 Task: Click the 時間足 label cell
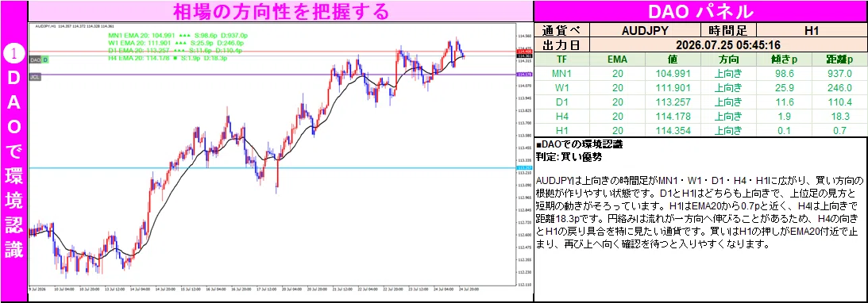click(x=728, y=30)
